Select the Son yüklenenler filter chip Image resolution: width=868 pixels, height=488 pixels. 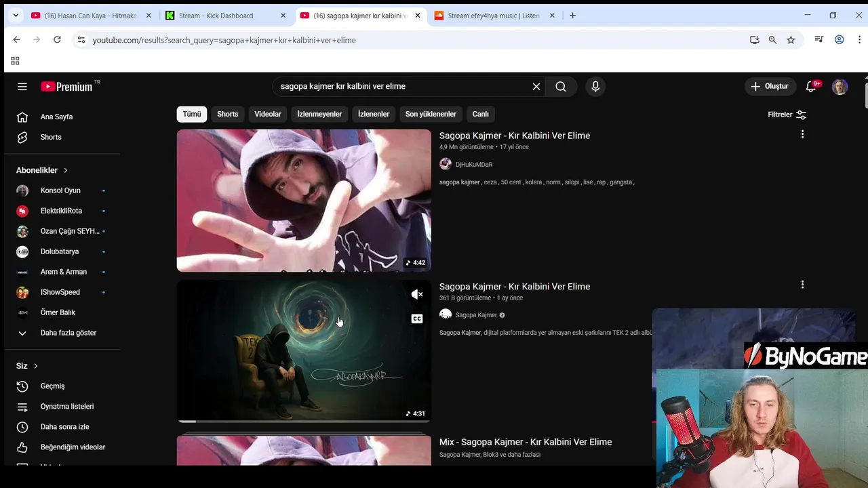[431, 114]
